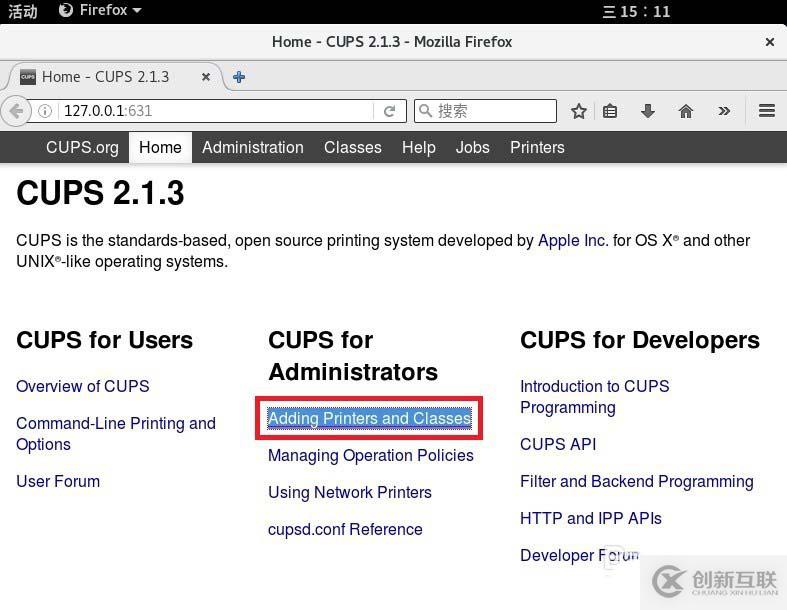Open Command-Line Printing and Options link
Screen dimensions: 787x610
116,434
